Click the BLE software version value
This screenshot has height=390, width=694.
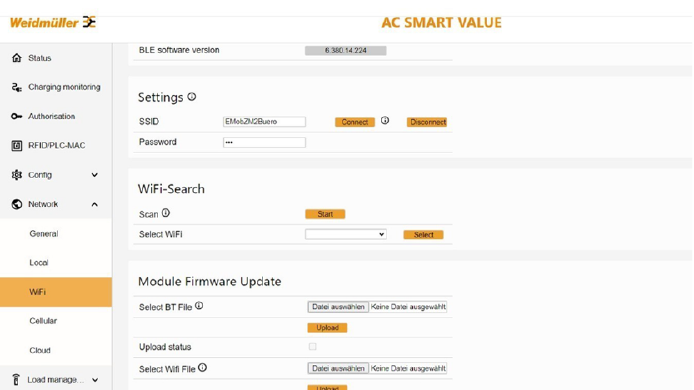(346, 50)
